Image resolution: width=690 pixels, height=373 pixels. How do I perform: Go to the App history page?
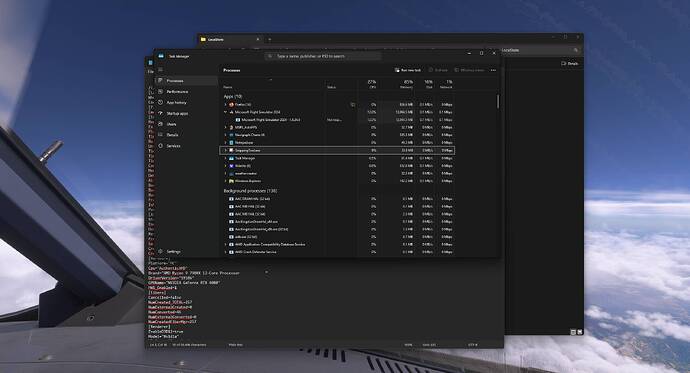coord(187,102)
